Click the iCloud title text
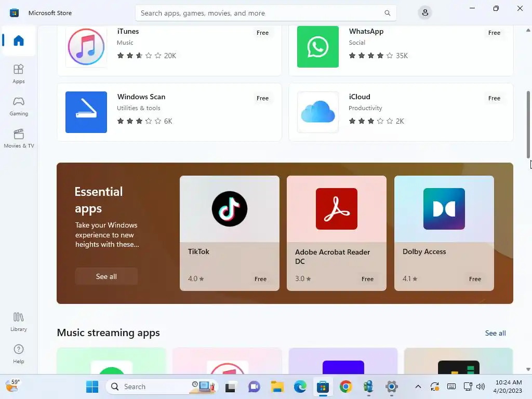 click(x=360, y=97)
